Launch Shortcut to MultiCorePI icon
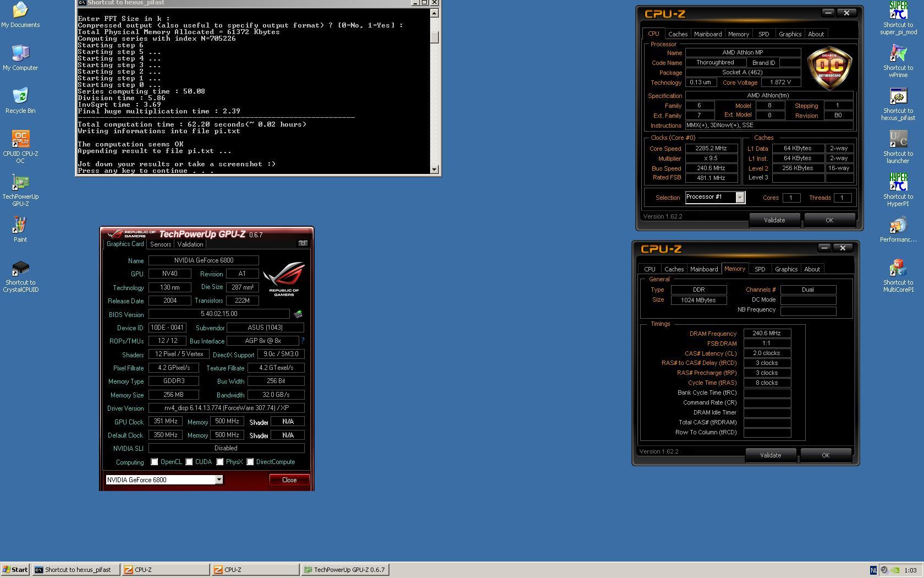The image size is (924, 578). pyautogui.click(x=898, y=275)
